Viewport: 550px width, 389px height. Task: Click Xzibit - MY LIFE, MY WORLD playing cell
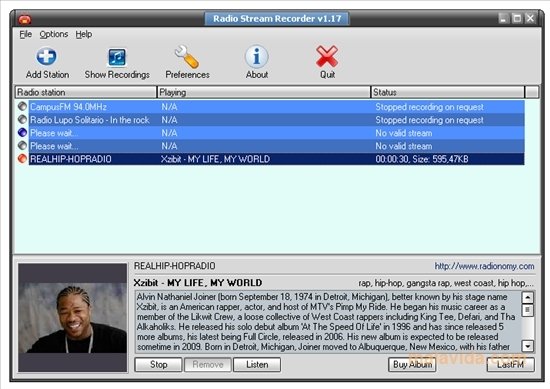coord(215,159)
